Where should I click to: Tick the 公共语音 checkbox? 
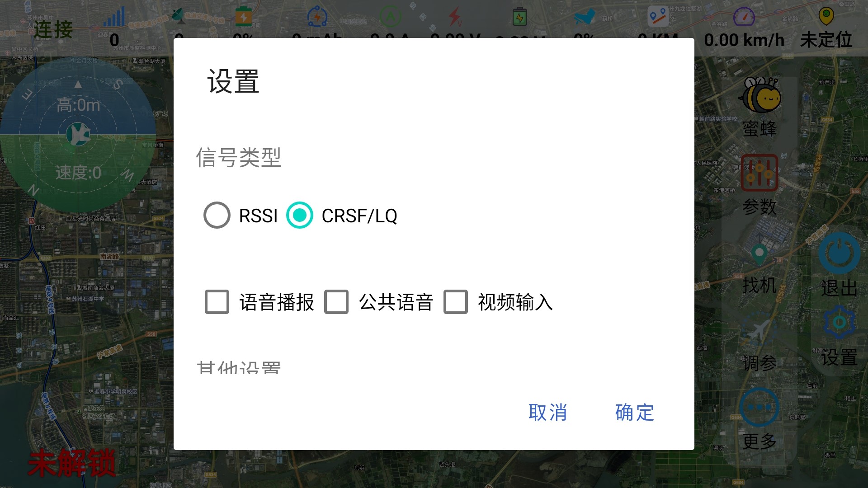pyautogui.click(x=336, y=302)
